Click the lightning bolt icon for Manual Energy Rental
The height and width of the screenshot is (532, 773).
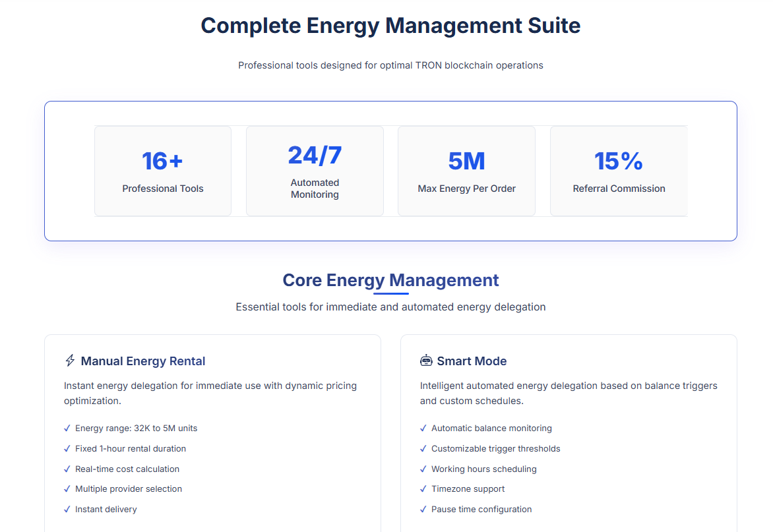tap(70, 361)
